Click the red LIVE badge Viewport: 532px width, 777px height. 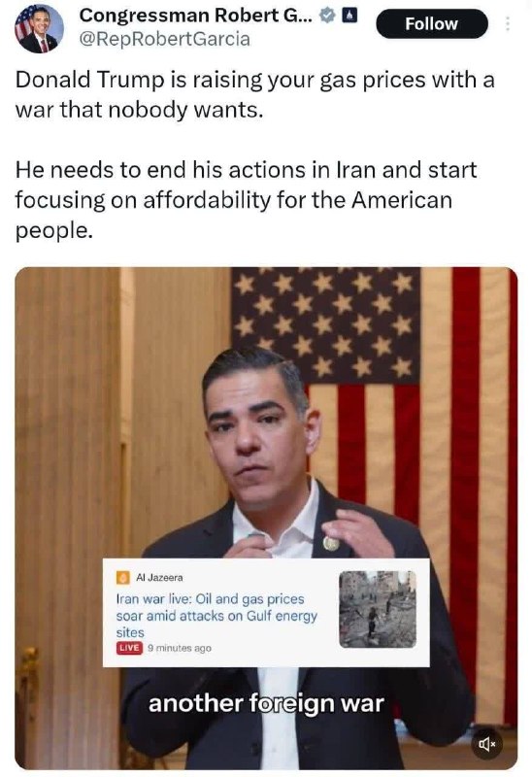tap(129, 648)
